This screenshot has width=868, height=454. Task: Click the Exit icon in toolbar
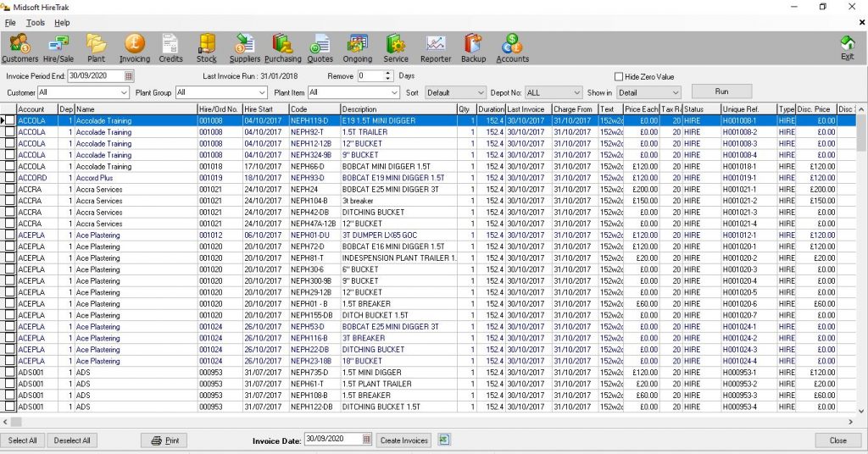848,47
